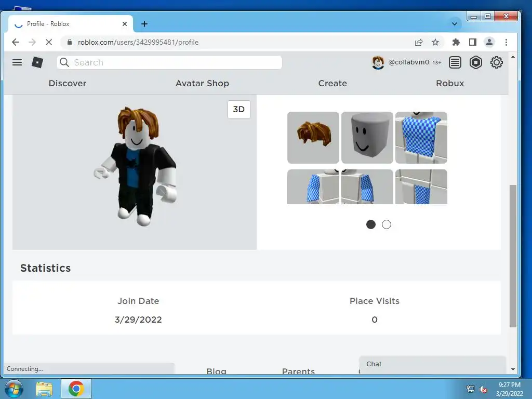Click the search magnifier icon
Screen dimensions: 532x399
click(x=64, y=62)
